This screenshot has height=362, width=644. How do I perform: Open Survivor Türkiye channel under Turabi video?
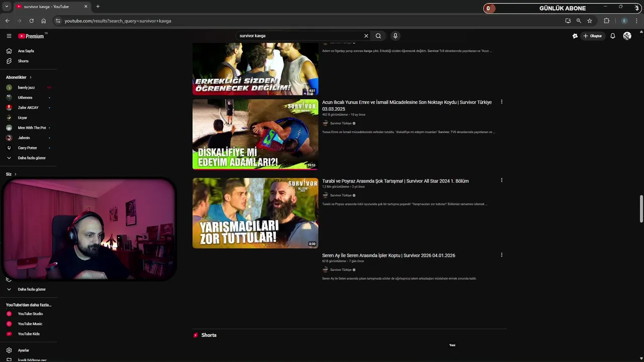click(x=341, y=195)
